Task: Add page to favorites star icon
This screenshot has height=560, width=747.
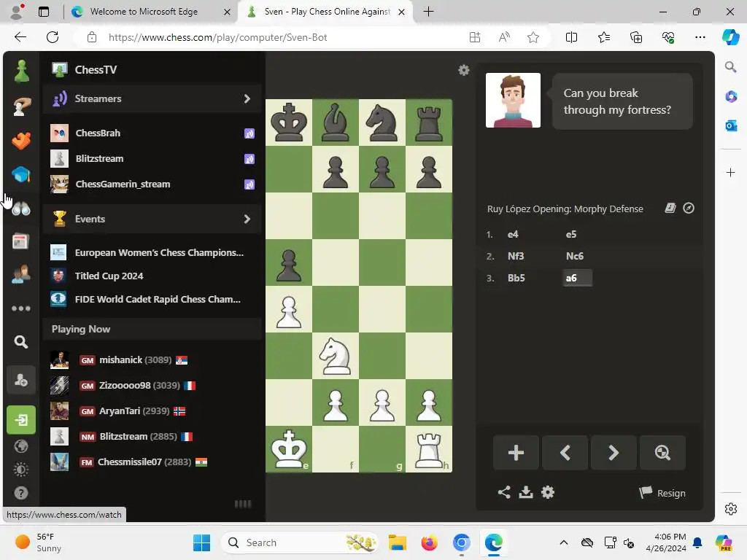Action: coord(533,37)
